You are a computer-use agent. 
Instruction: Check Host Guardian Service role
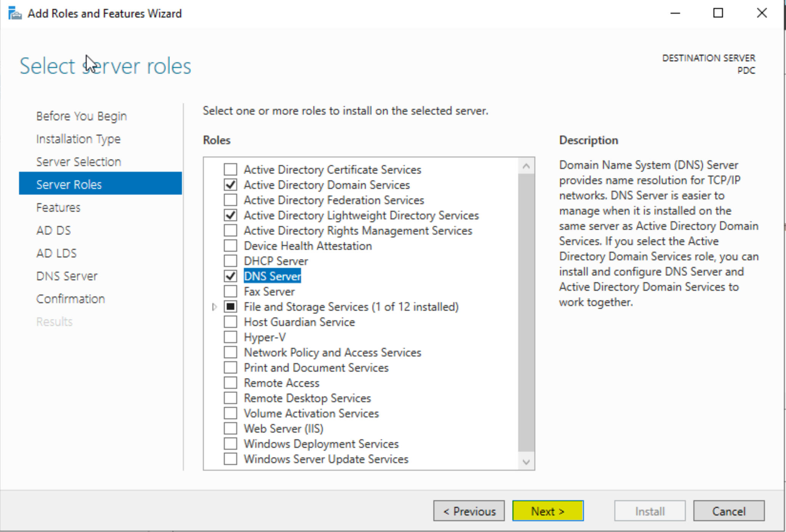point(231,322)
